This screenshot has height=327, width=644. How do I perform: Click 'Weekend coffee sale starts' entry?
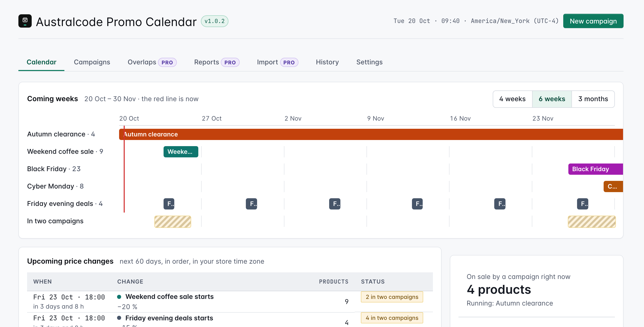click(x=169, y=297)
